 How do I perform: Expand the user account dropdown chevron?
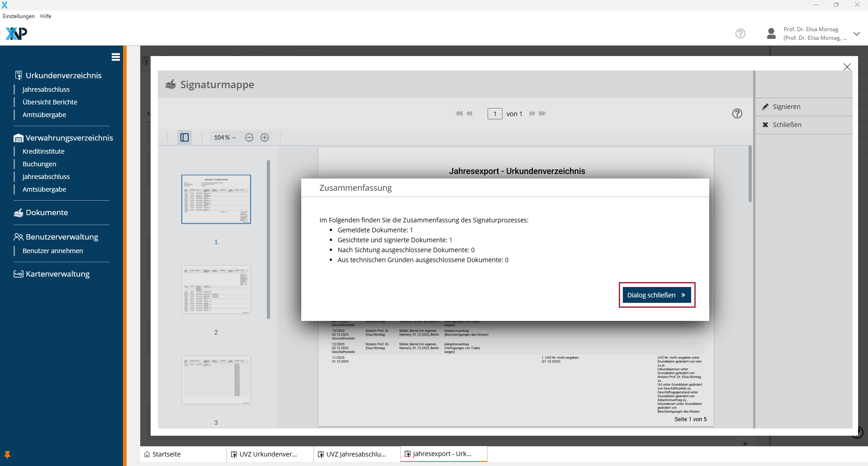856,34
